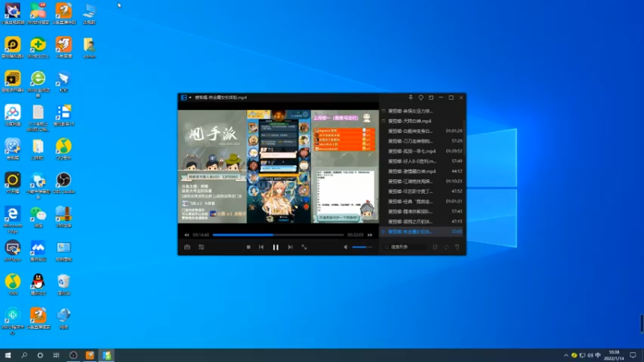Expand the dropdown arrow beside player logo

tap(190, 97)
